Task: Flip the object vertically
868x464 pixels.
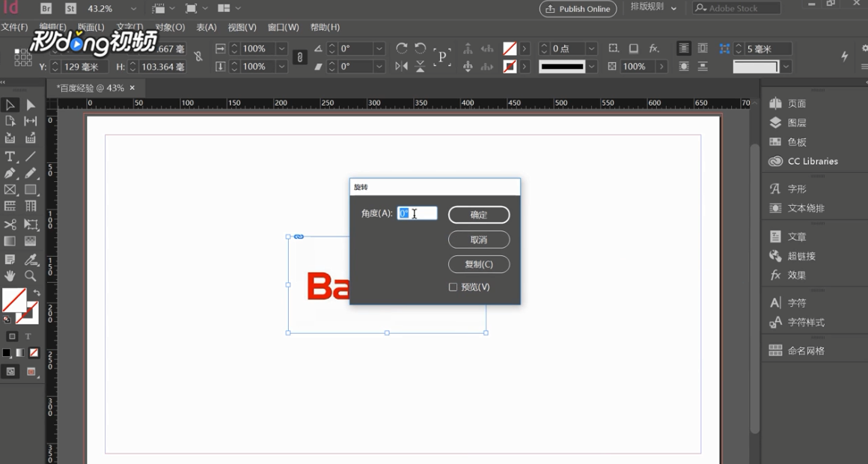Action: [x=421, y=67]
